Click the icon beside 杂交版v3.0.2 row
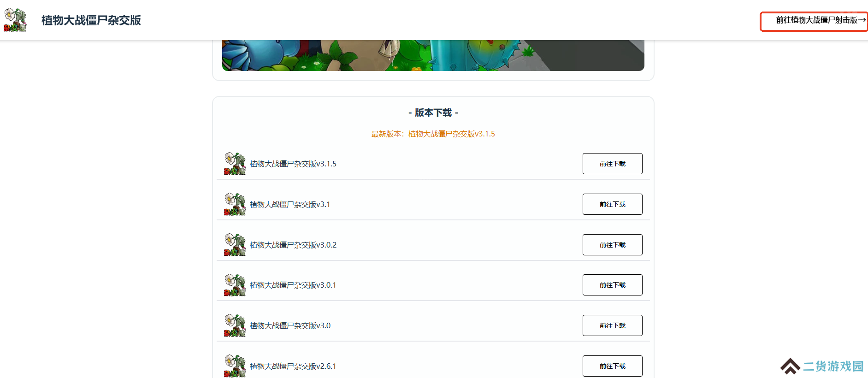Viewport: 868px width, 378px height. pos(235,245)
